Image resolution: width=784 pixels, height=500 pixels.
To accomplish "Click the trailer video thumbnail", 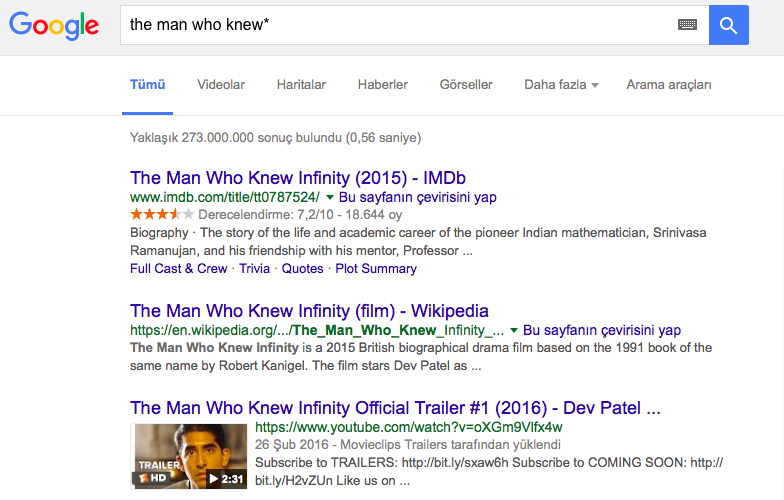I will pyautogui.click(x=189, y=456).
